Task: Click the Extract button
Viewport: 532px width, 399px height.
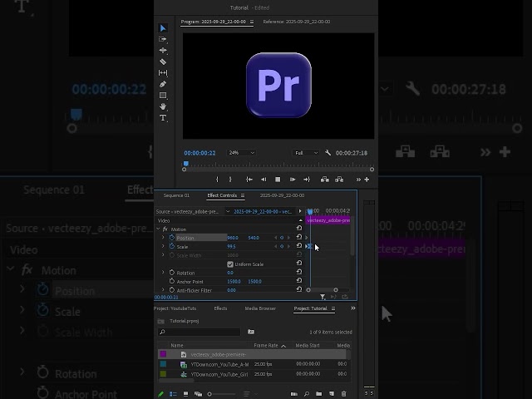Action: [x=339, y=180]
